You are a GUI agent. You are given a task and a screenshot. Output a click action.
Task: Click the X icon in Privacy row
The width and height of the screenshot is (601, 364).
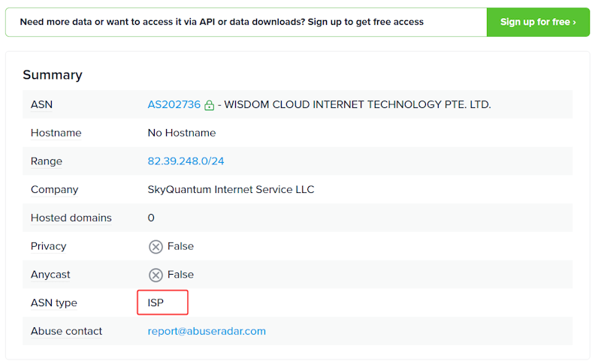[x=156, y=247]
